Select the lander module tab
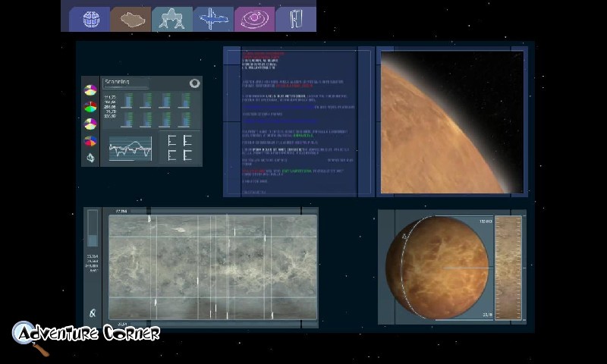The width and height of the screenshot is (607, 364). click(172, 19)
